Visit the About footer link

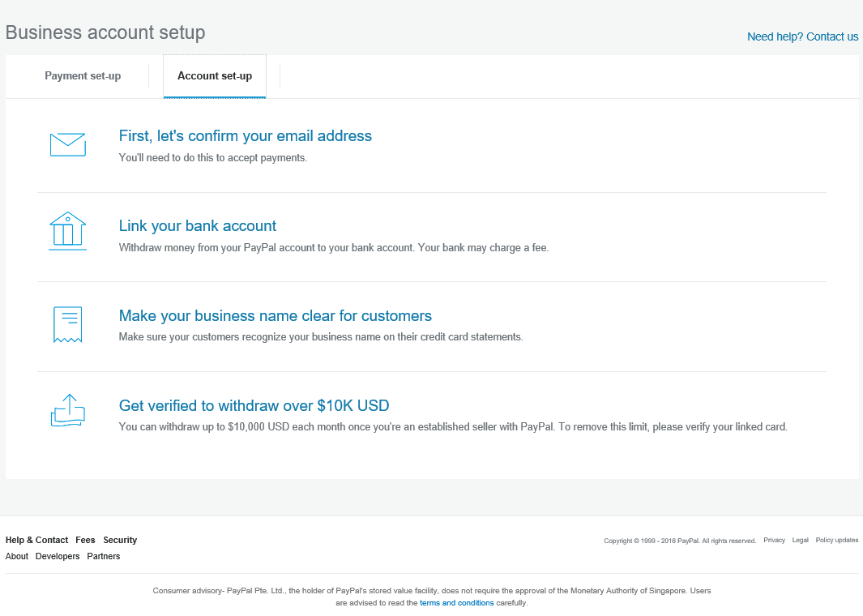[x=17, y=556]
